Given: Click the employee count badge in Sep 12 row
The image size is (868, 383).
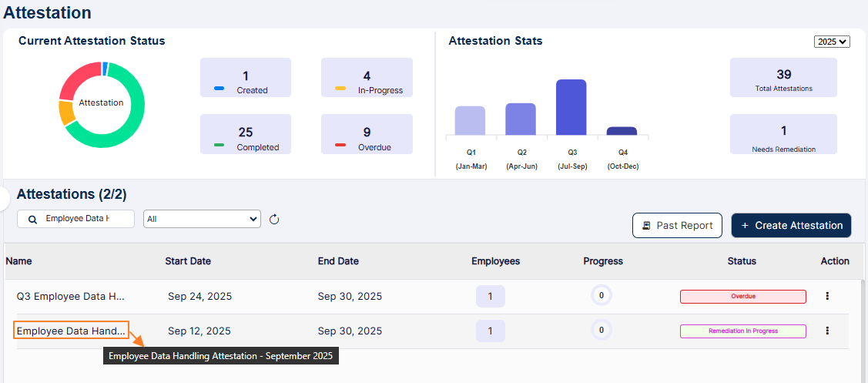Looking at the screenshot, I should coord(491,331).
